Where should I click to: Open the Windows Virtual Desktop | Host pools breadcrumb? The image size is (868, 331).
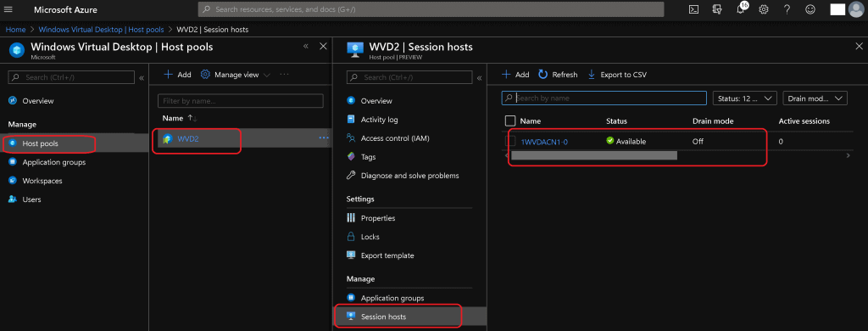point(101,30)
